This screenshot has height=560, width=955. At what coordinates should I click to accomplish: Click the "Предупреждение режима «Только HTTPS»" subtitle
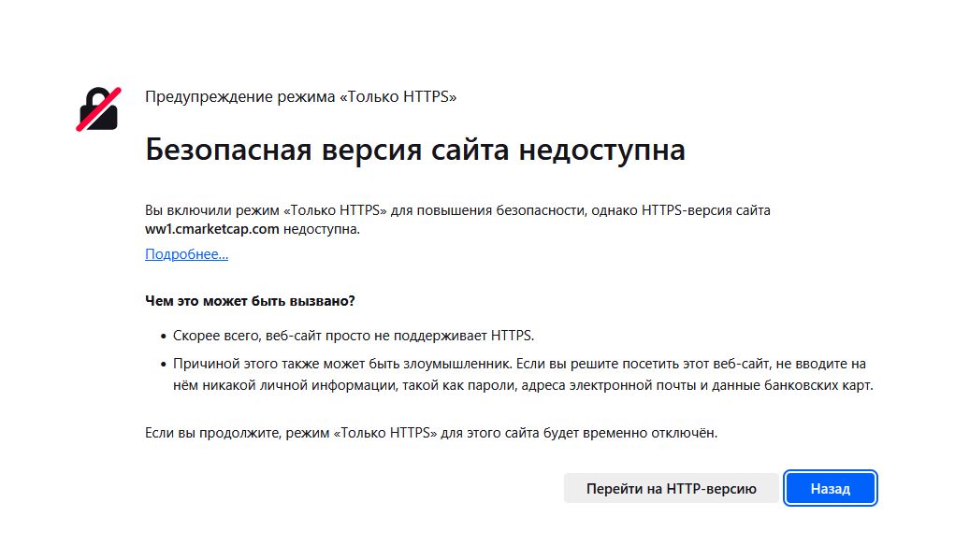click(300, 96)
